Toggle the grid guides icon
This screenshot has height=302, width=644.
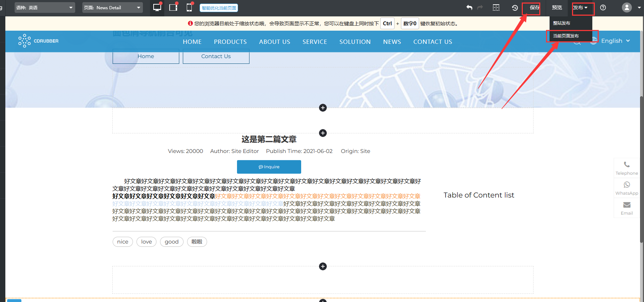coord(496,7)
